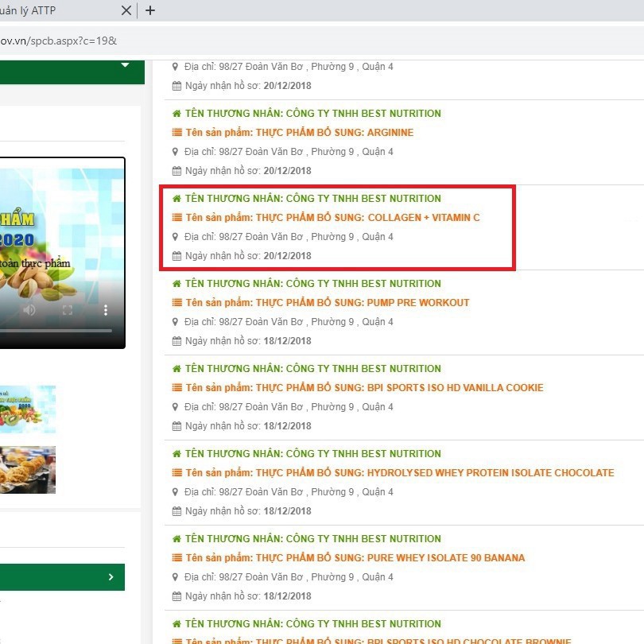Viewport: 644px width, 644px height.
Task: Expand the green sidebar item with right chevron
Action: point(111,577)
